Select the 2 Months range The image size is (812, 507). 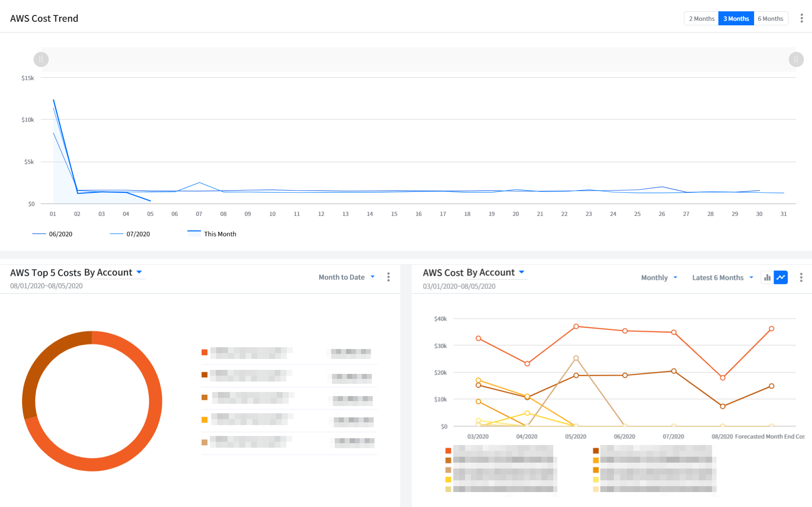(701, 19)
